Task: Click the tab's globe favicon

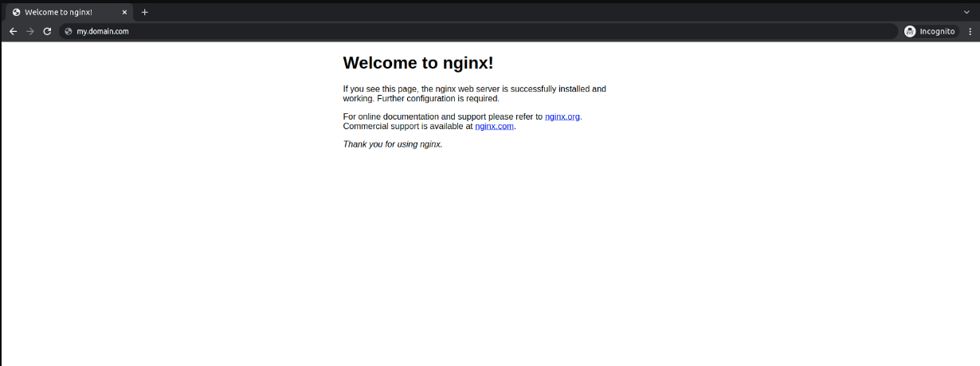Action: click(16, 12)
